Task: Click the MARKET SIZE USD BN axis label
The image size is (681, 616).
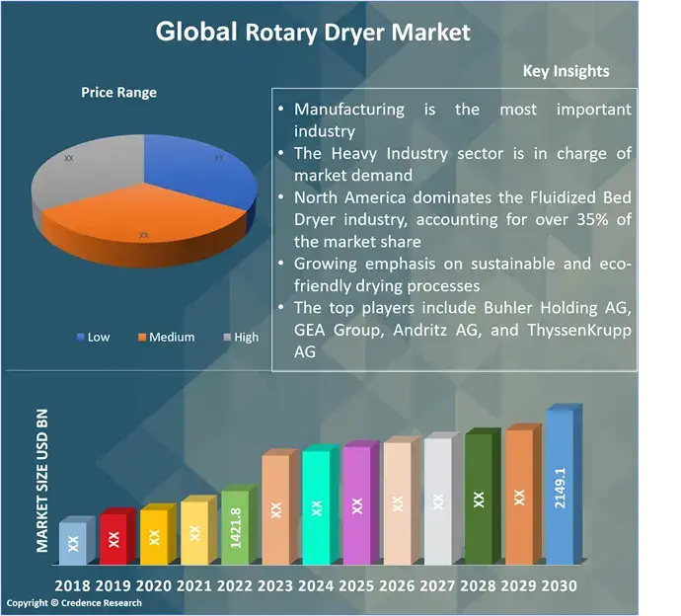Action: pos(42,479)
